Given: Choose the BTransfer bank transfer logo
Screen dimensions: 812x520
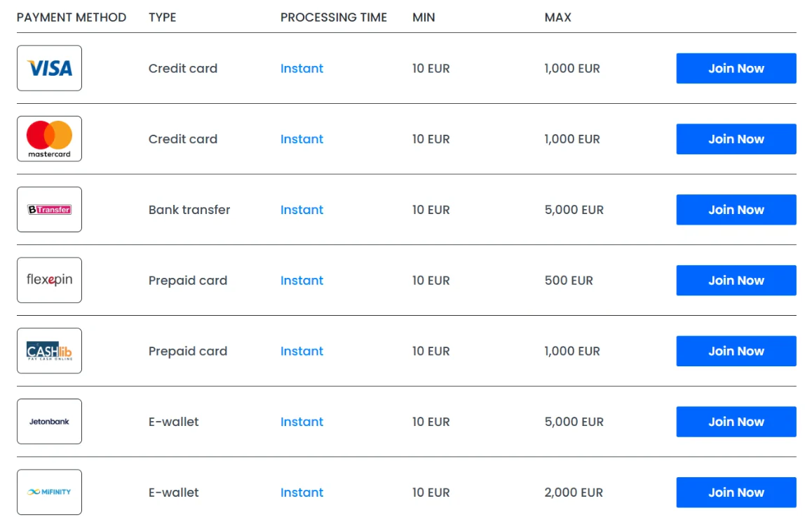Looking at the screenshot, I should point(49,209).
